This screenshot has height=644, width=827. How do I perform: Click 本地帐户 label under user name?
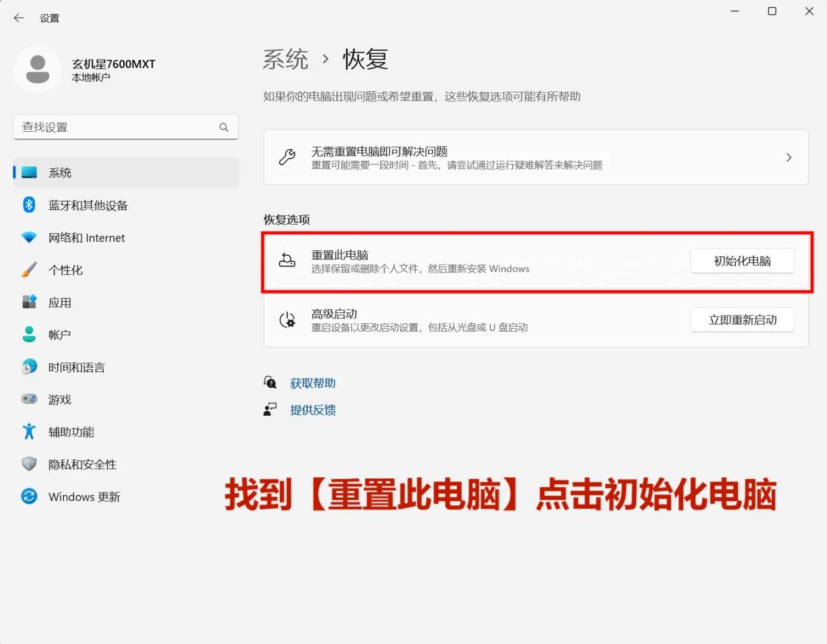[91, 78]
